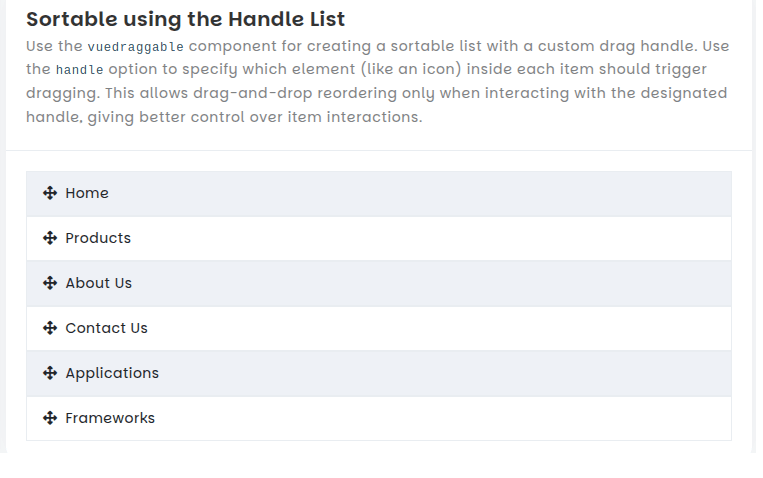Select the Contact Us move handle
This screenshot has width=763, height=478.
pyautogui.click(x=50, y=328)
